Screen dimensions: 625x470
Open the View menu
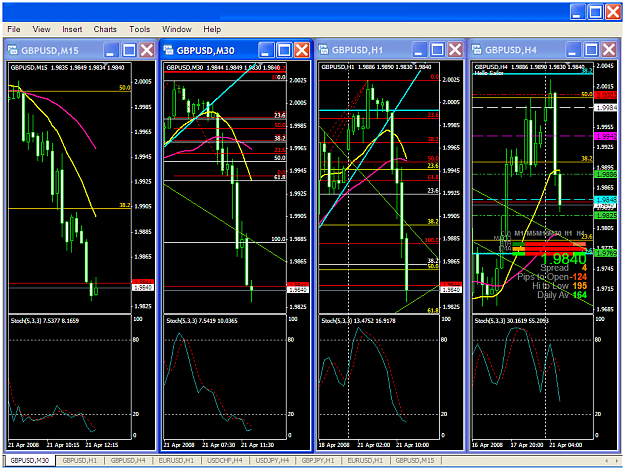point(41,29)
